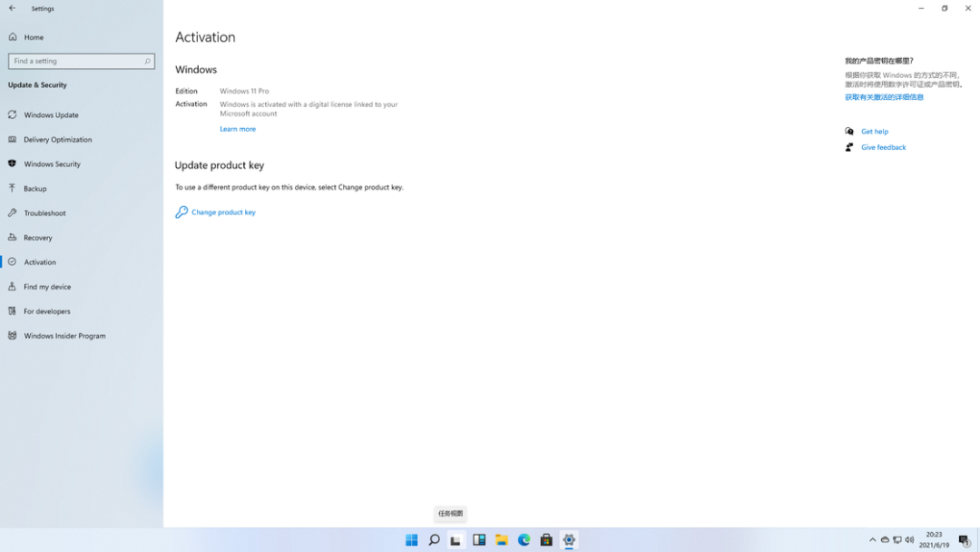The image size is (980, 552).
Task: Click the OneDrive cloud tray icon
Action: 885,540
